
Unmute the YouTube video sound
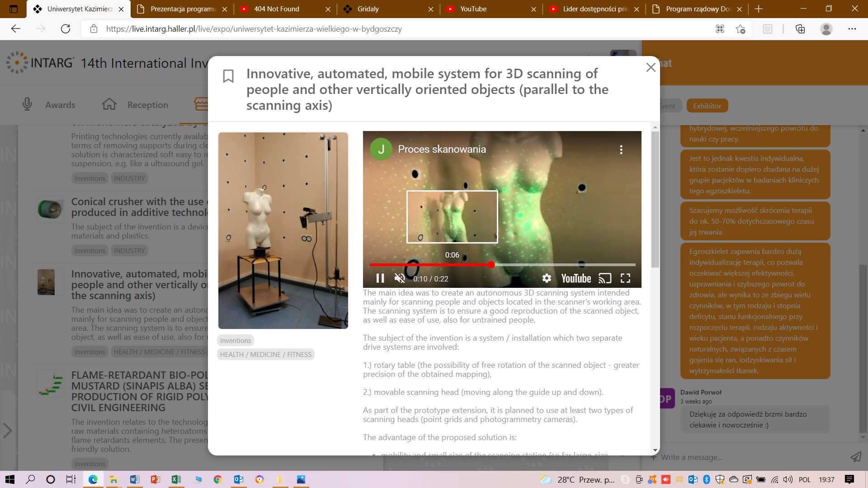pos(400,278)
